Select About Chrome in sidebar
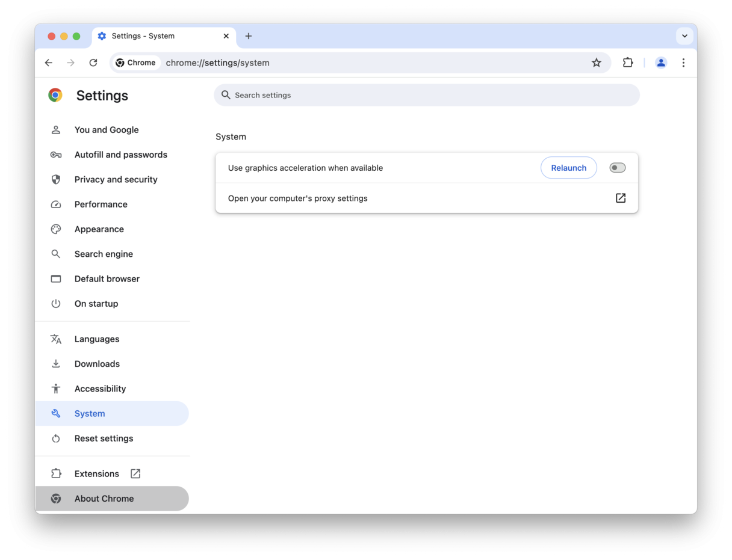This screenshot has height=560, width=732. [x=104, y=498]
